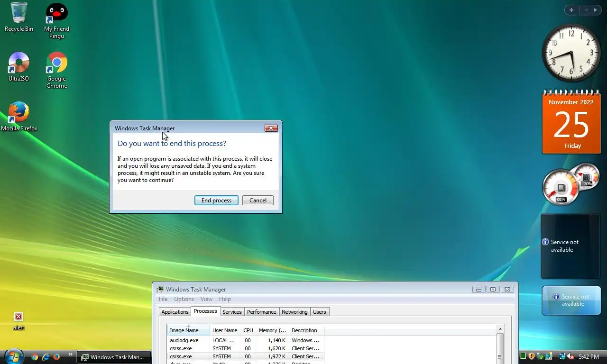The width and height of the screenshot is (607, 364).
Task: Select the alert desktop icon
Action: tap(18, 321)
